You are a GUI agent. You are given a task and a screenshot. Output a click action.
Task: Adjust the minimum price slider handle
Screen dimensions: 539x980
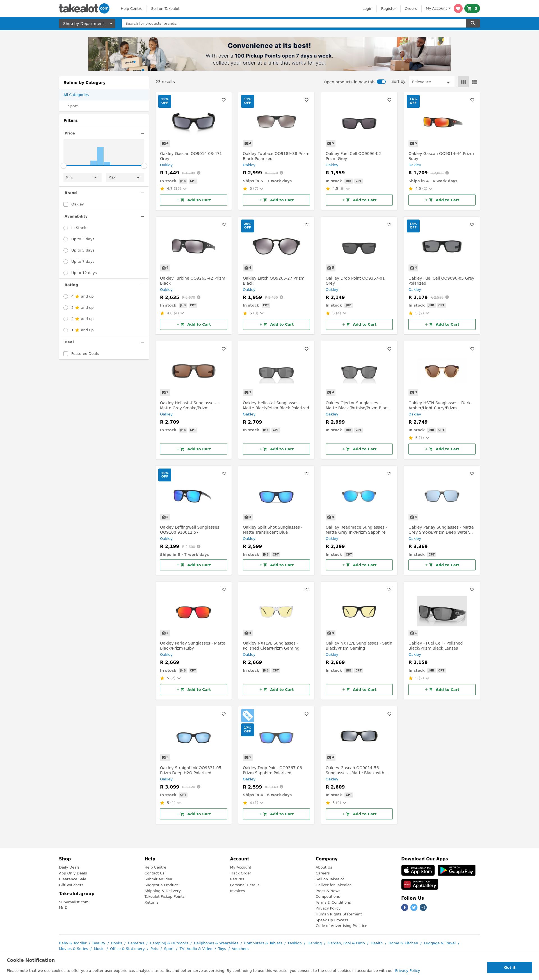coord(63,166)
